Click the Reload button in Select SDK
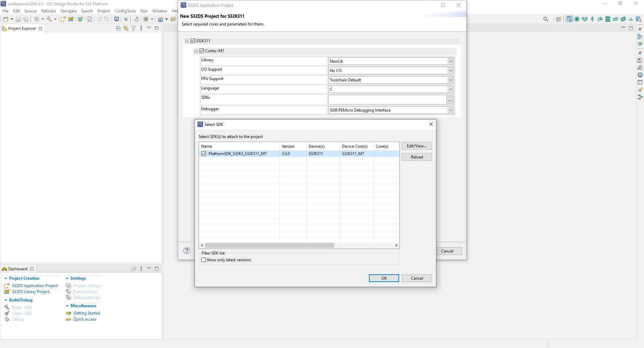Viewport: 644px width, 348px height. pos(417,157)
